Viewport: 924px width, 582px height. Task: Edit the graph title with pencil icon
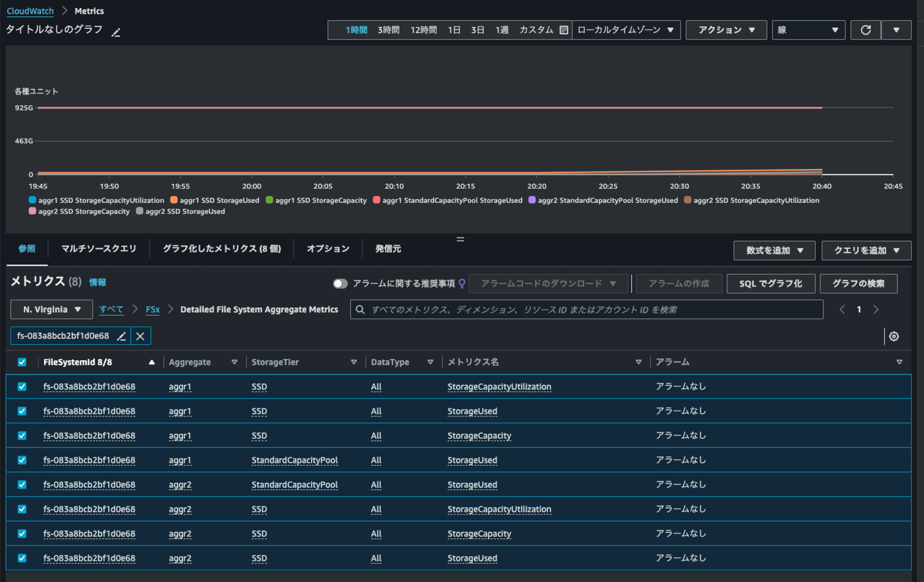coord(116,32)
